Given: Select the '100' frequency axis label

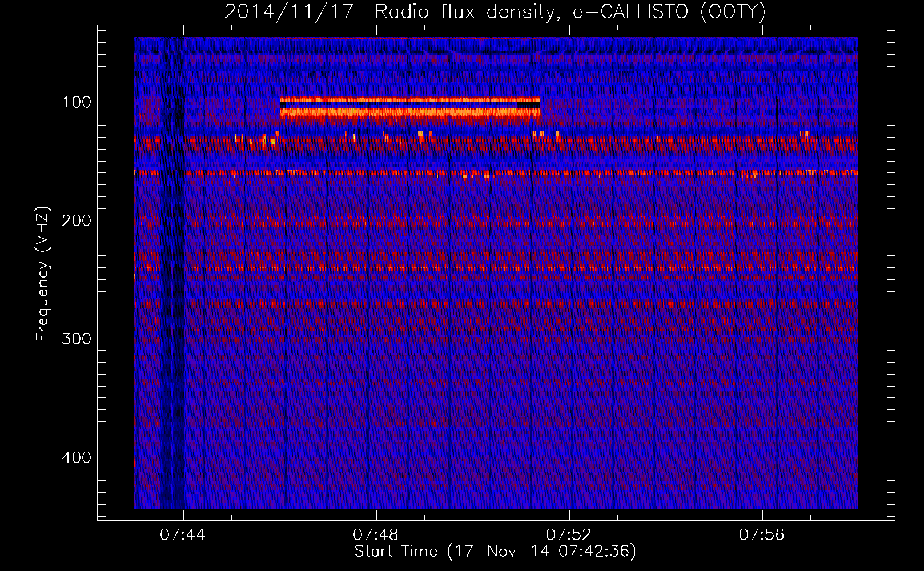Looking at the screenshot, I should [77, 102].
